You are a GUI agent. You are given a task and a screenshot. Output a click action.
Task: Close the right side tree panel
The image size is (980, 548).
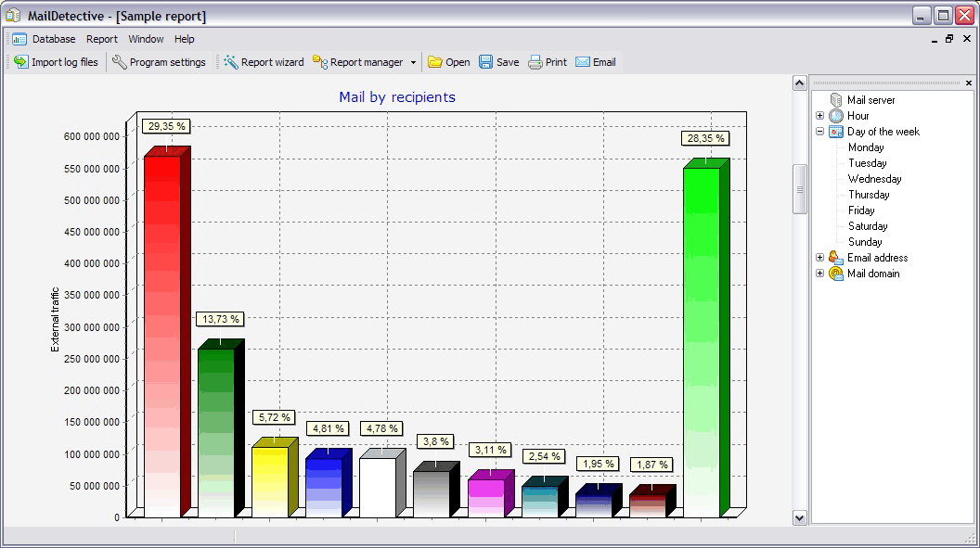click(969, 83)
